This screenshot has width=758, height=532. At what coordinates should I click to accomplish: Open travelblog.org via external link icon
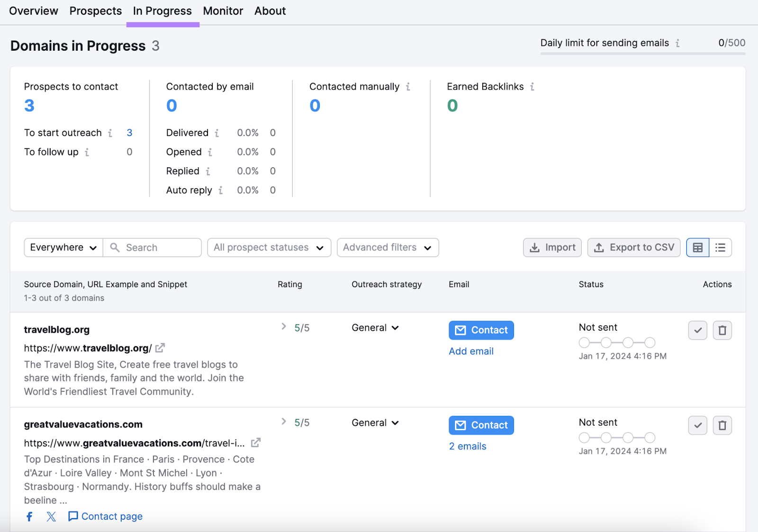coord(161,348)
